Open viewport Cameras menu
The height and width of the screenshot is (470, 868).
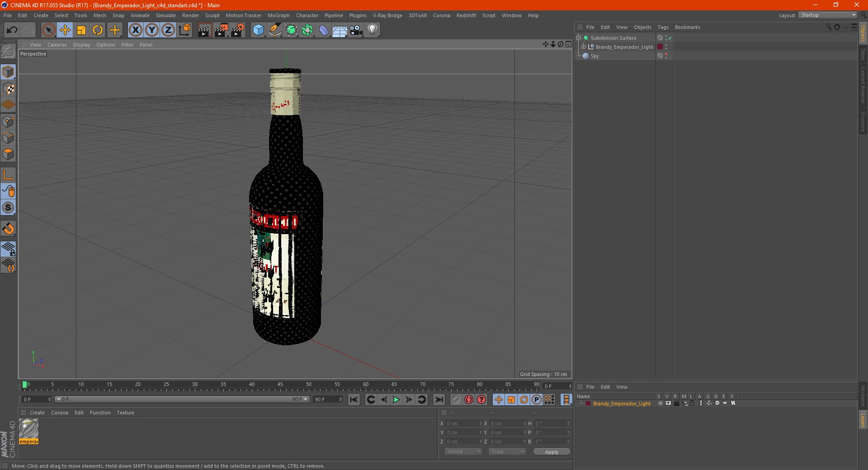point(57,45)
